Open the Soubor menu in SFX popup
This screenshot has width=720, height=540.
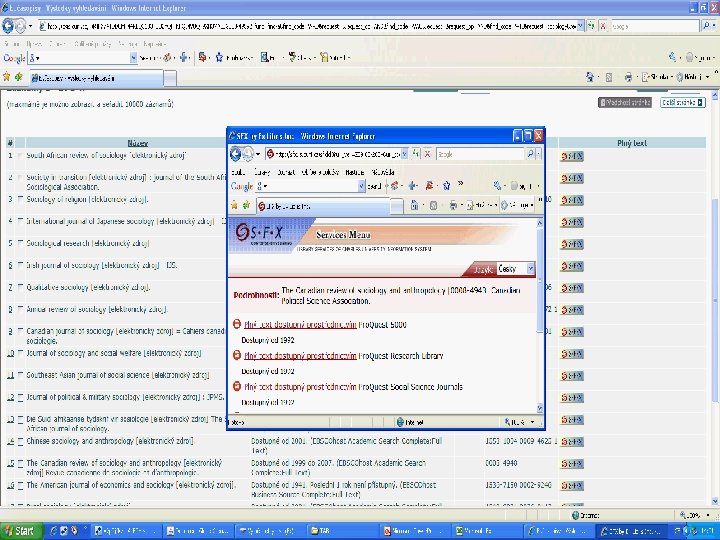238,172
